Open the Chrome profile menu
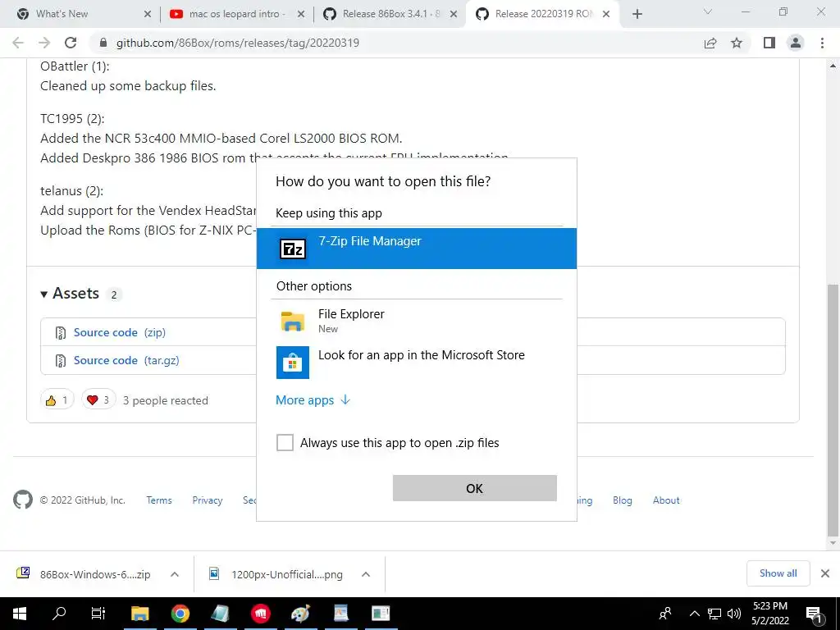The height and width of the screenshot is (630, 840). pyautogui.click(x=796, y=43)
